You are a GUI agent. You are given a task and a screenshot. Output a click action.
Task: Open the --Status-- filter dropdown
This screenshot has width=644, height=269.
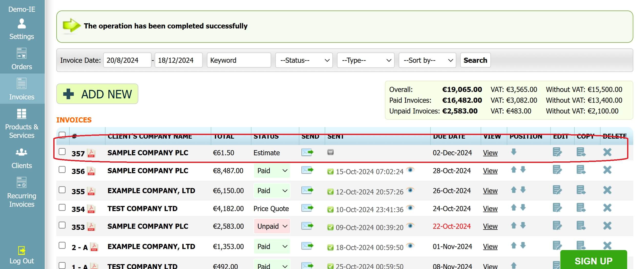coord(304,60)
